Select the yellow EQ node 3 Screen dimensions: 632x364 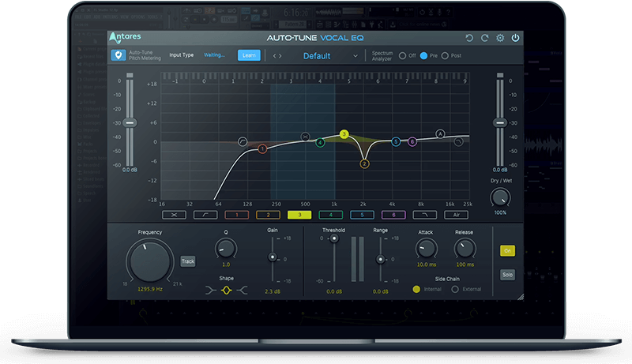point(344,134)
